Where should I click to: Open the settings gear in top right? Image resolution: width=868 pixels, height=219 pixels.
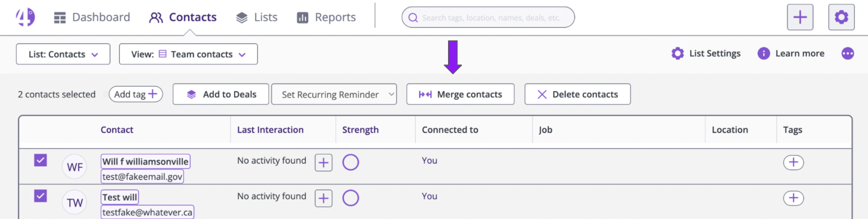[841, 17]
